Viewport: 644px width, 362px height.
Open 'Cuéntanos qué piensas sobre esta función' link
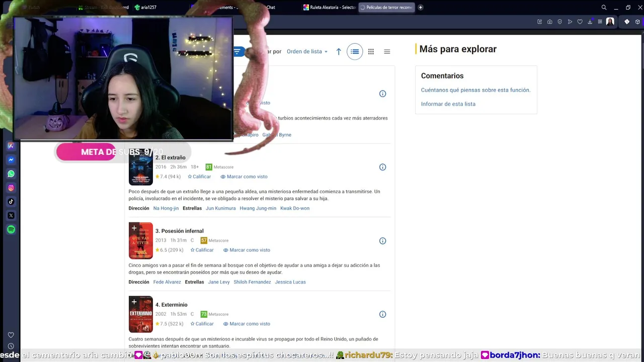pos(475,90)
